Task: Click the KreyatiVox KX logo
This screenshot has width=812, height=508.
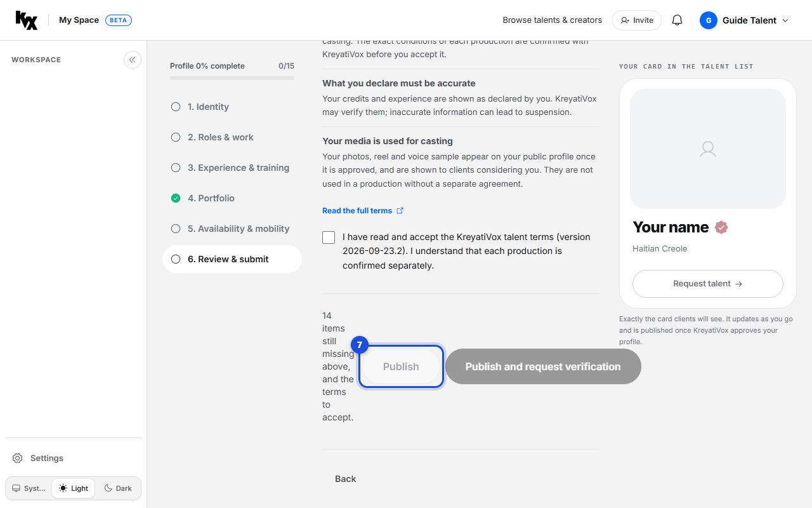Action: pyautogui.click(x=27, y=20)
